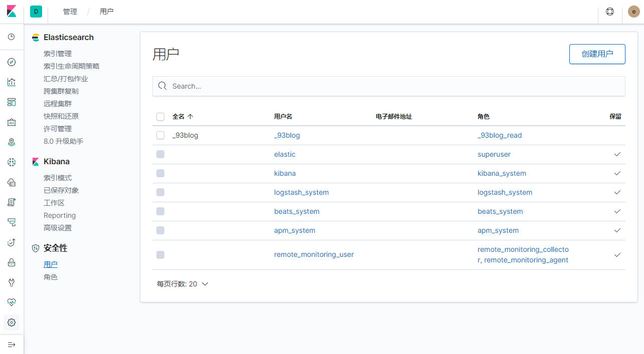The image size is (644, 354).
Task: Open the recently viewed clock icon
Action: (x=12, y=37)
